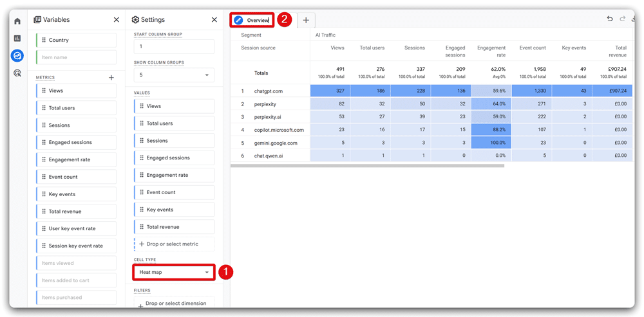644x317 pixels.
Task: Open the Explore icon in sidebar
Action: click(17, 55)
